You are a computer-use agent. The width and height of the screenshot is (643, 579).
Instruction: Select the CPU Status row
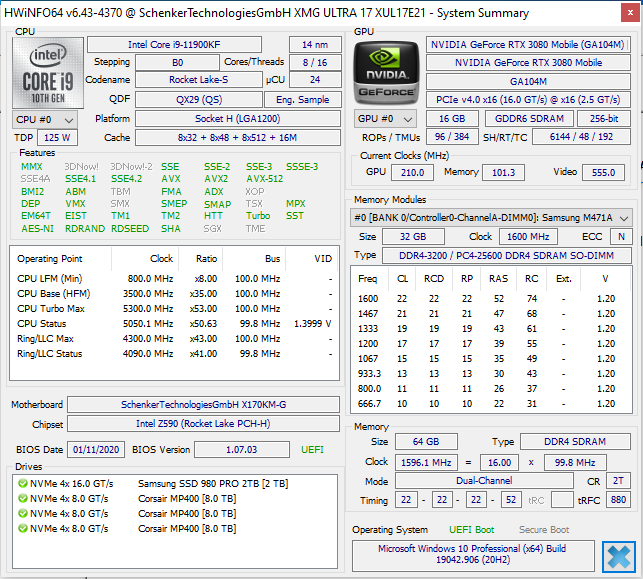point(174,324)
